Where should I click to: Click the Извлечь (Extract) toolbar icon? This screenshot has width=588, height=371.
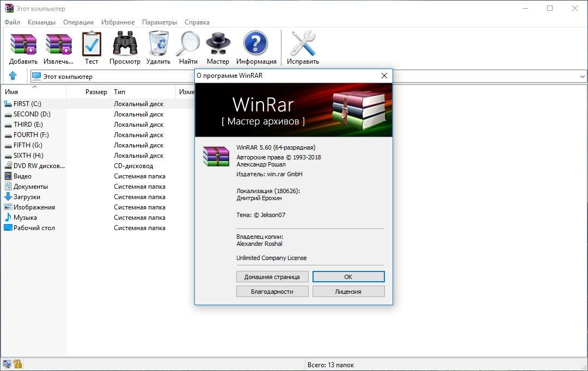coord(58,44)
